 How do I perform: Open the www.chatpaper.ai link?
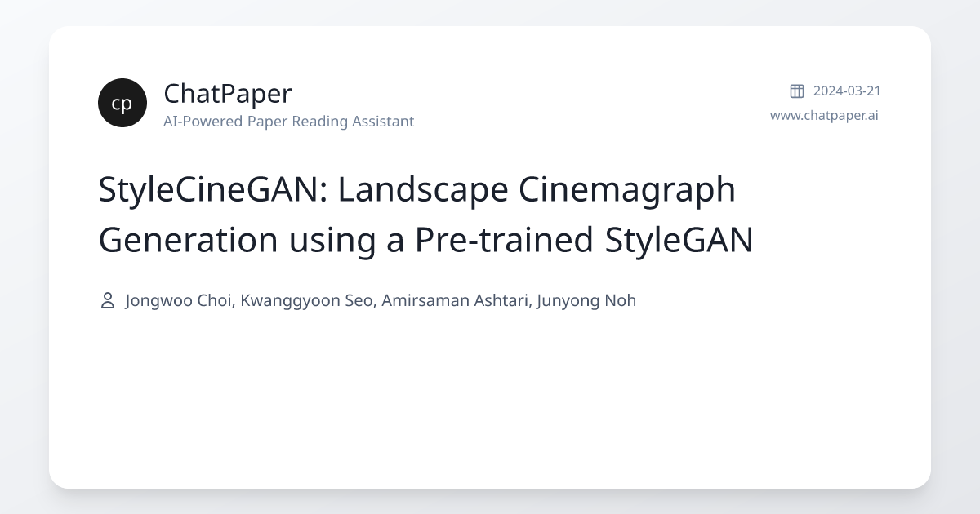(x=824, y=115)
